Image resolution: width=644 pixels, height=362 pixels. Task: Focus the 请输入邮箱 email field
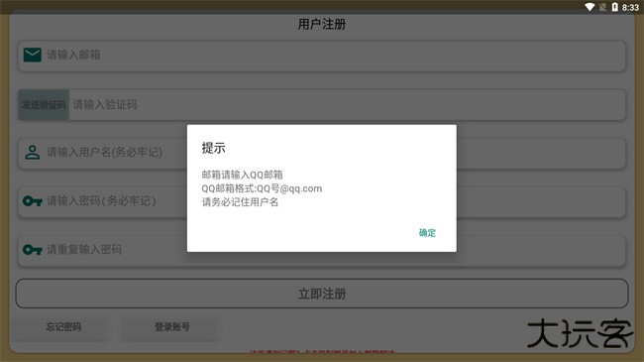pos(322,56)
